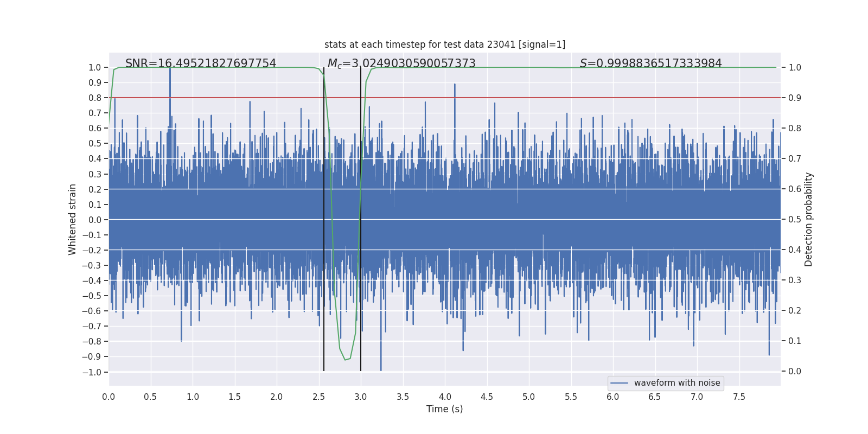Select the SNR=16.49521827697754 annotation

pyautogui.click(x=201, y=63)
